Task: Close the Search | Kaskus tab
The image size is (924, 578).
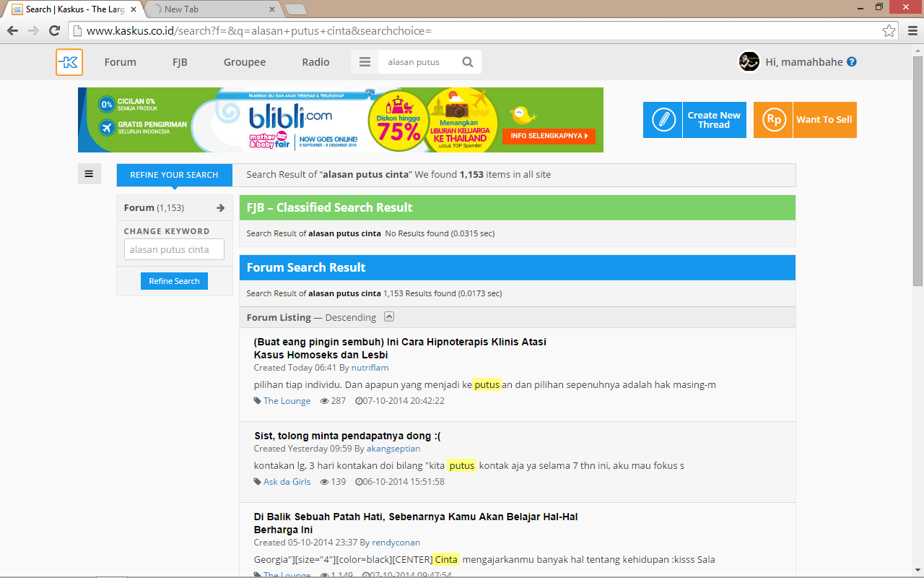Action: click(134, 9)
